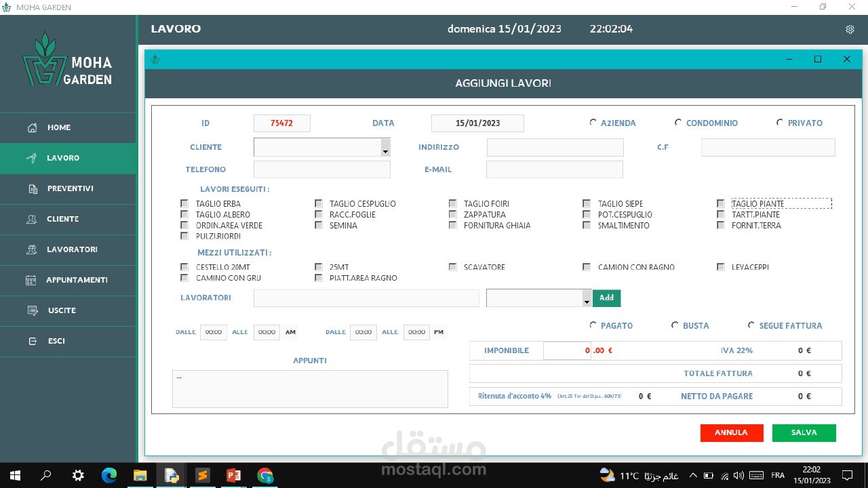
Task: Click the CLIENTE person icon in sidebar
Action: [32, 219]
